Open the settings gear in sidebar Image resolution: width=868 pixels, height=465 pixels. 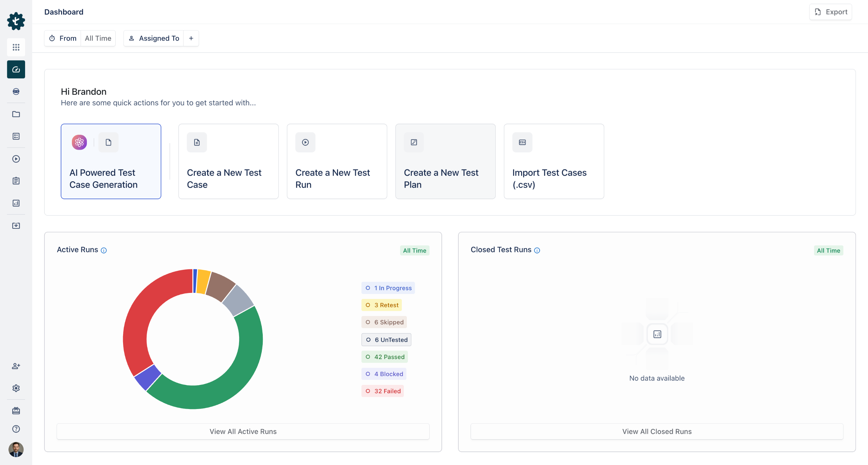[x=16, y=388]
